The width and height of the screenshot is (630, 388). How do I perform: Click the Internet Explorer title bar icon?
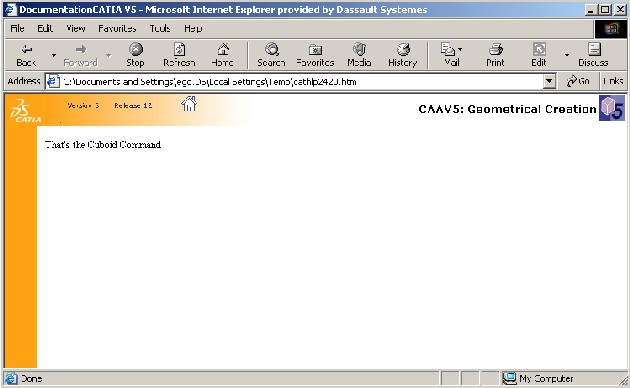tap(10, 10)
